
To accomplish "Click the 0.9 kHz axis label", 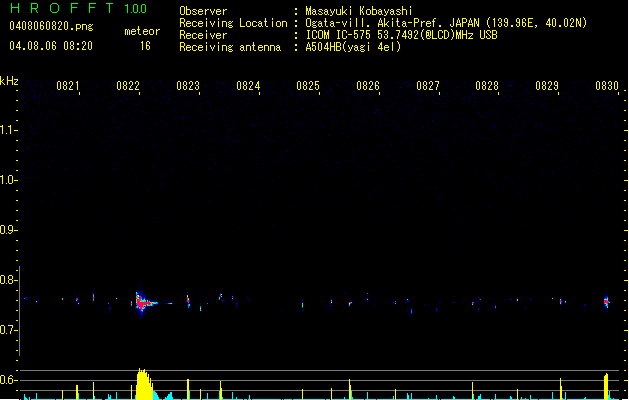I will pyautogui.click(x=7, y=230).
